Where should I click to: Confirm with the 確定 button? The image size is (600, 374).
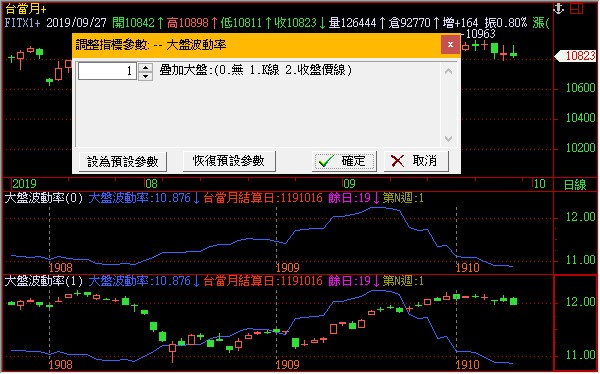(344, 161)
